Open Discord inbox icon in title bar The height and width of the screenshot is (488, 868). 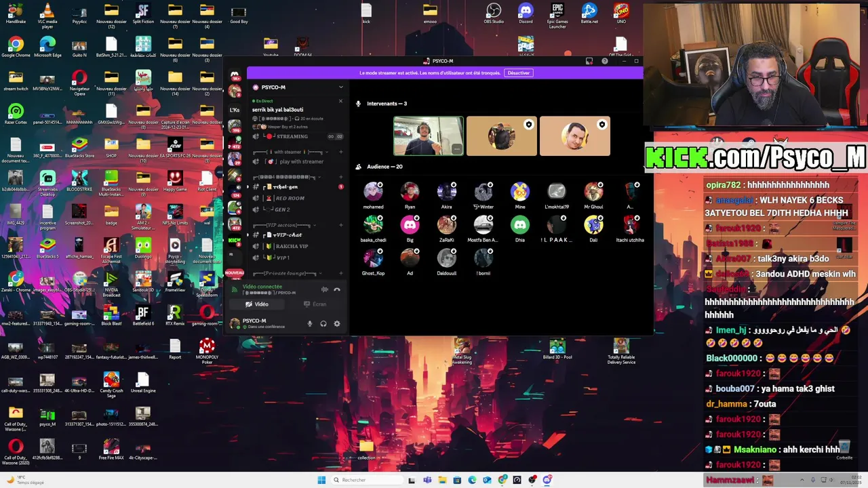(589, 61)
